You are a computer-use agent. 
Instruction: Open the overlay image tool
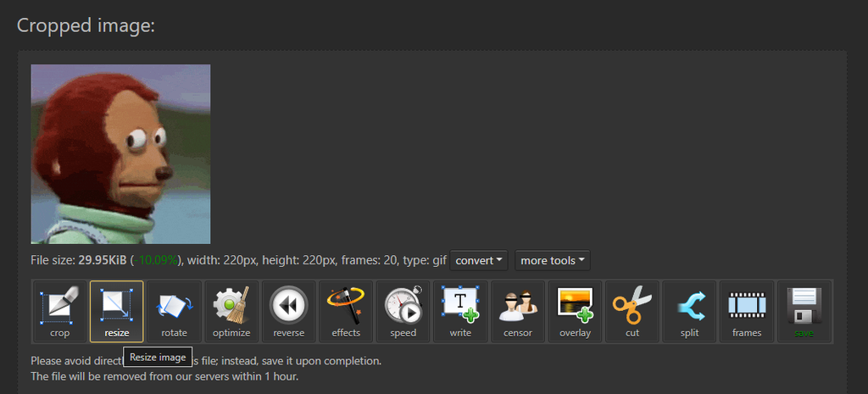point(576,312)
